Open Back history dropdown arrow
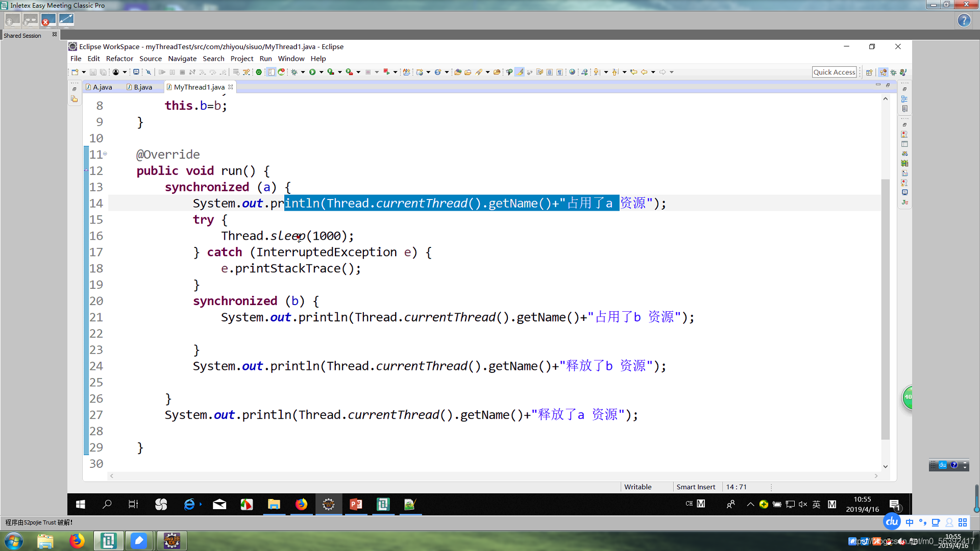This screenshot has height=551, width=980. coord(653,72)
